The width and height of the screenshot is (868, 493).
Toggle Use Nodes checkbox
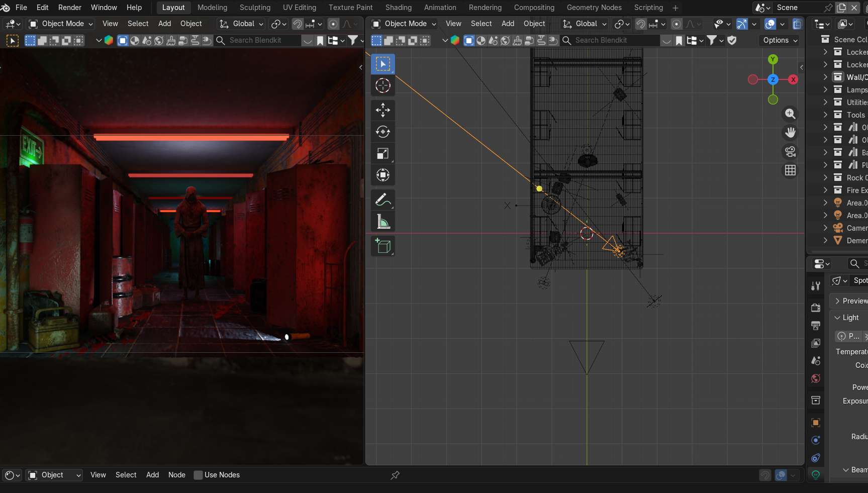[199, 475]
